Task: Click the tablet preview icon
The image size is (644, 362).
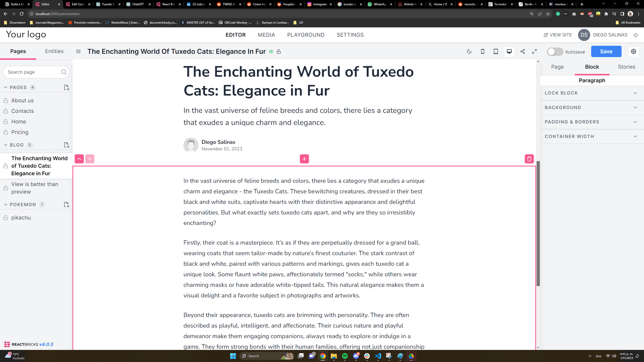Action: pos(496,51)
